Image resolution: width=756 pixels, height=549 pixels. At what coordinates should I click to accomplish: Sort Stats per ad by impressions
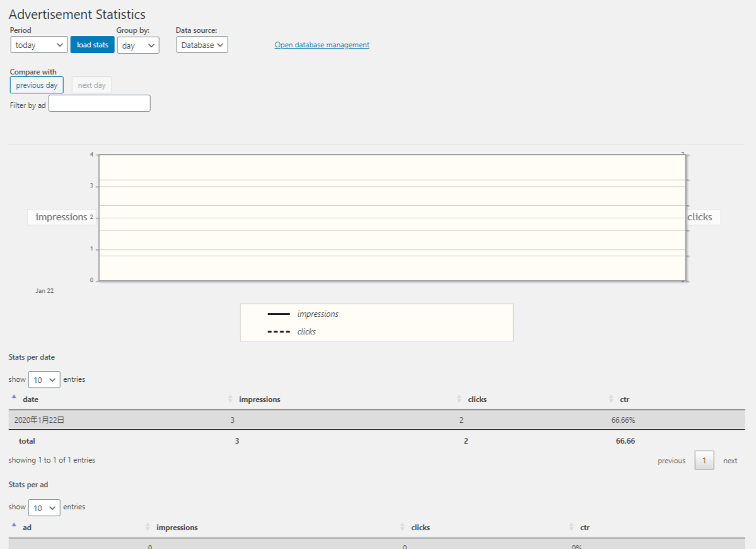click(177, 528)
